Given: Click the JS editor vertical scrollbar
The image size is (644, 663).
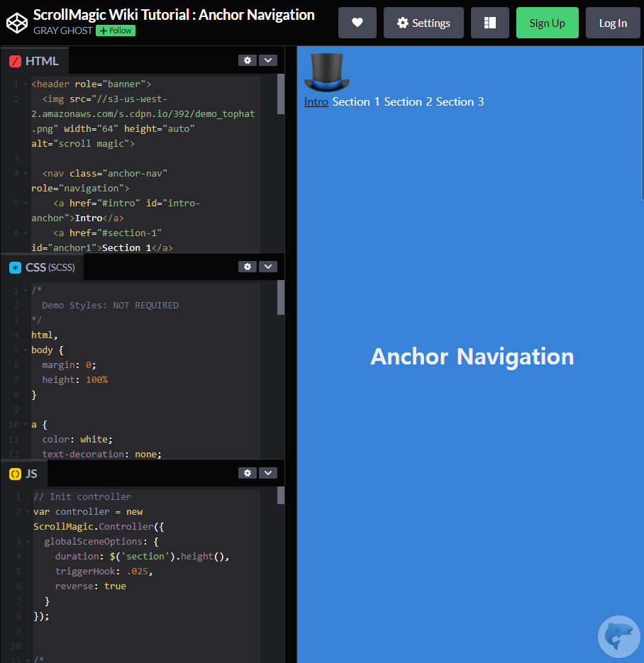Looking at the screenshot, I should tap(281, 496).
